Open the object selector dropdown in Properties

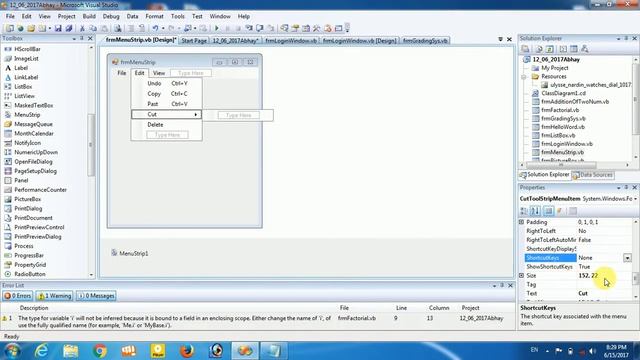(635, 199)
